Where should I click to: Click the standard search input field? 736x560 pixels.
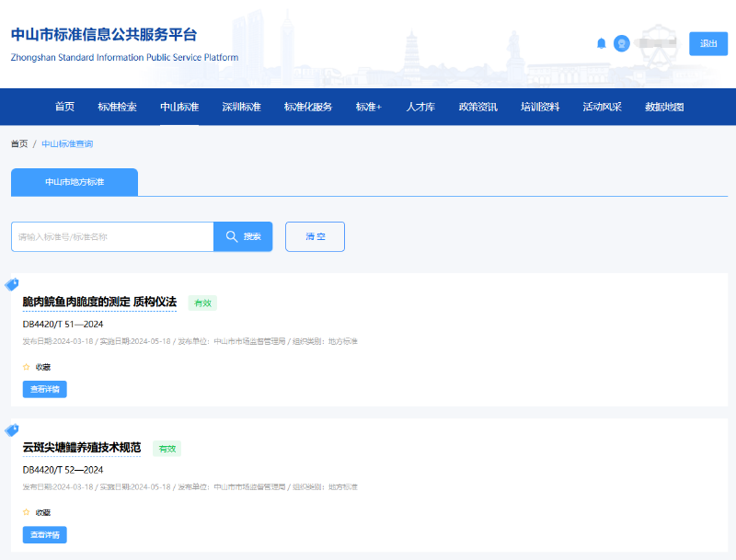click(110, 236)
